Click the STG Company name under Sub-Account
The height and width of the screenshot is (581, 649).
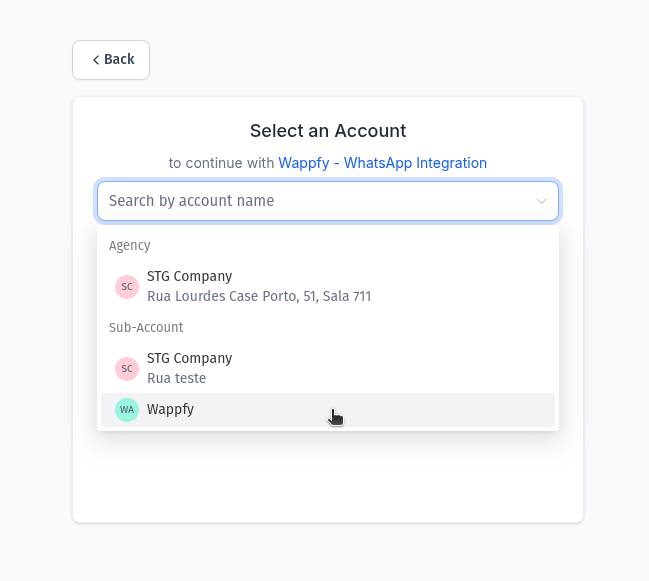[x=190, y=358]
